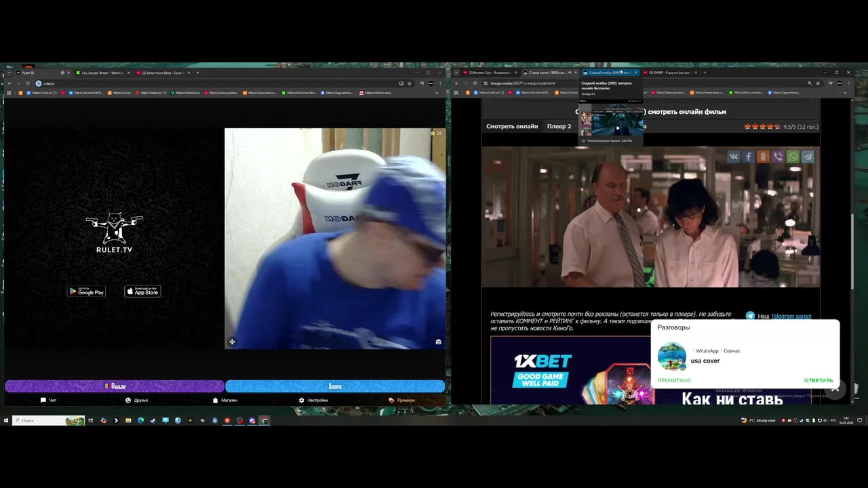Click the taskbar clock and date

click(x=846, y=420)
